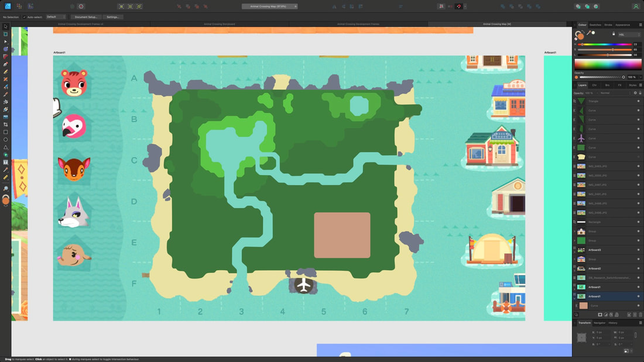Screen dimensions: 644x362
Task: Switch to the Designer persona icon
Action: pos(8,6)
